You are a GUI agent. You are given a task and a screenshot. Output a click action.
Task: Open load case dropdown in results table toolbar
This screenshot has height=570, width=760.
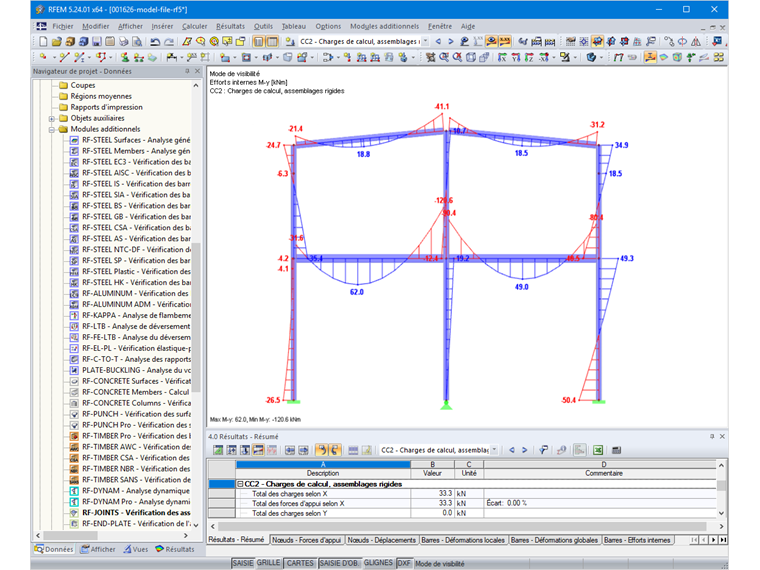494,450
